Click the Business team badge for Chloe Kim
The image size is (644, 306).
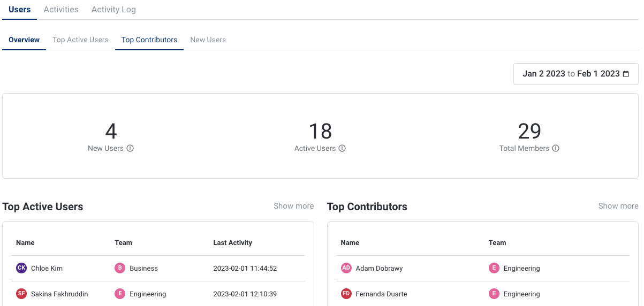point(120,268)
